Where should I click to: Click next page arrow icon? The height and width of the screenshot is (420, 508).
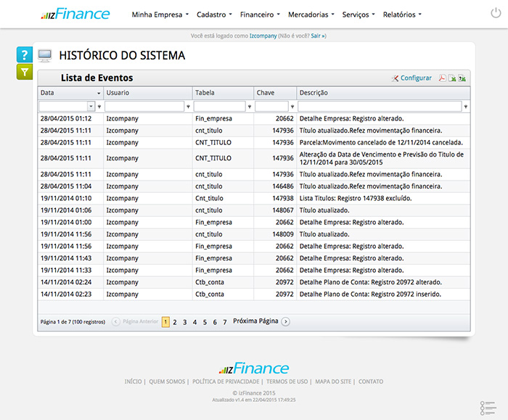coord(285,321)
